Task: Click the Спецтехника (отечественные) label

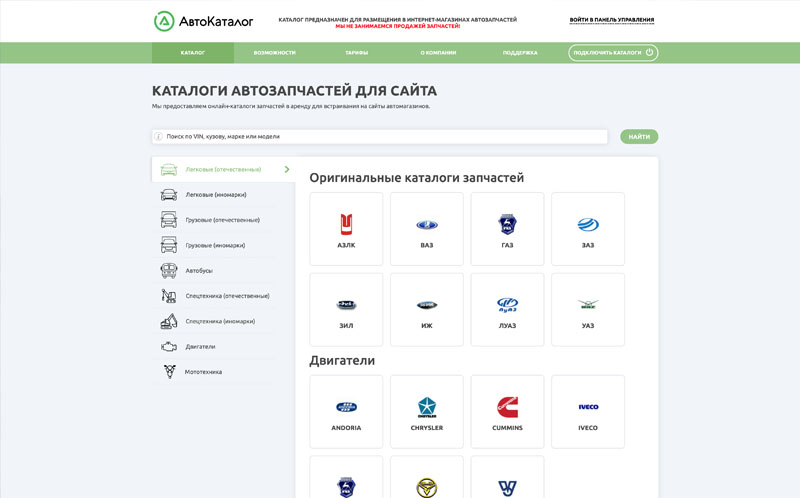Action: pyautogui.click(x=228, y=296)
